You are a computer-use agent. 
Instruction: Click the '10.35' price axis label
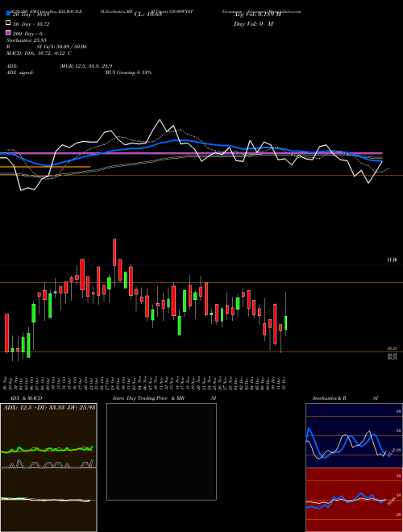(x=392, y=348)
